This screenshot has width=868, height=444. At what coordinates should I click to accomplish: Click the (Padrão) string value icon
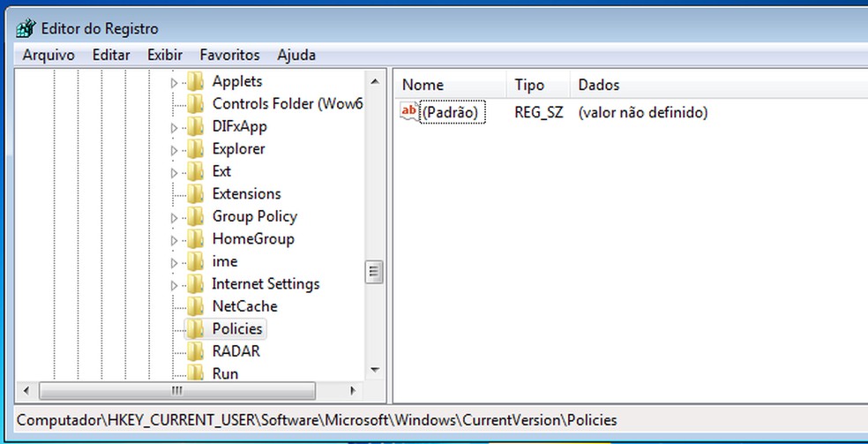click(x=410, y=112)
